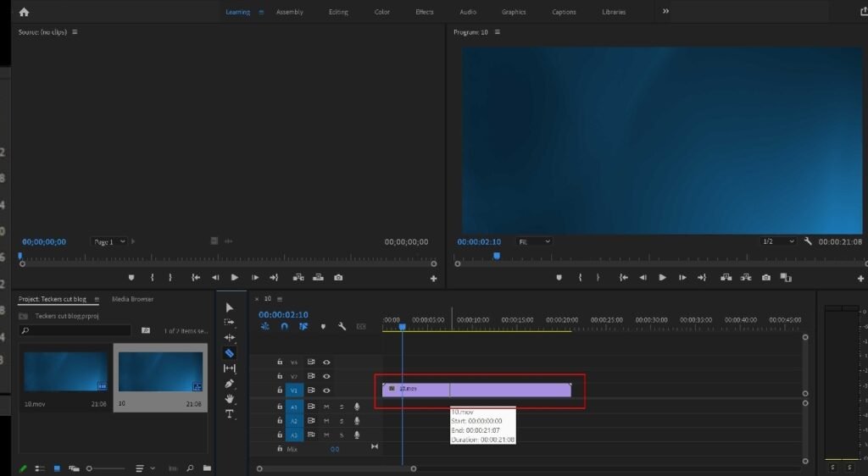The image size is (868, 476).
Task: Pick the Hand tool
Action: 230,399
